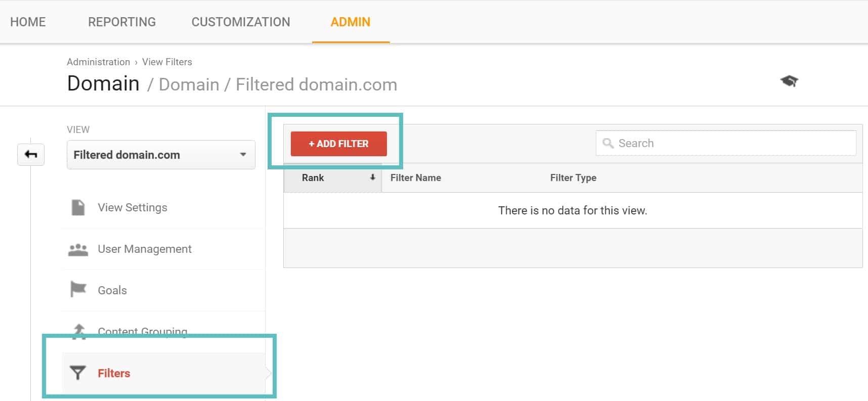868x401 pixels.
Task: Click the Filter Name column header
Action: point(416,177)
